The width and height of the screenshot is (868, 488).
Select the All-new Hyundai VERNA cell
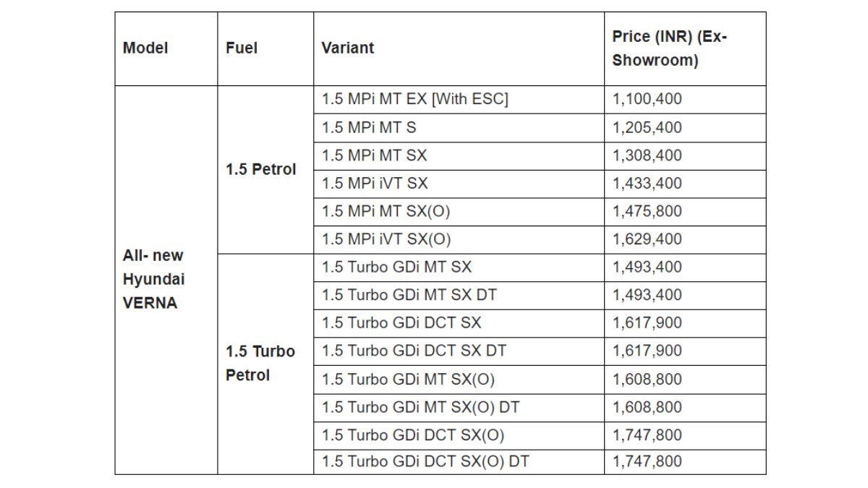(x=153, y=279)
